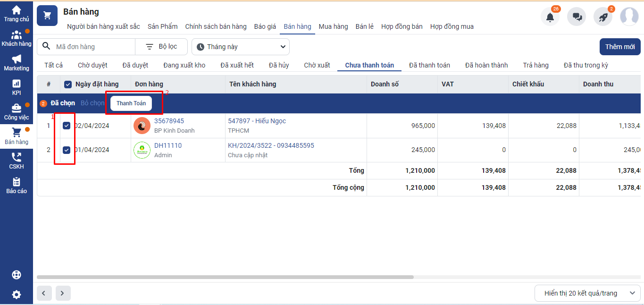Screen dimensions: 644x305
Task: Click the Thanh Toán button
Action: tap(131, 103)
